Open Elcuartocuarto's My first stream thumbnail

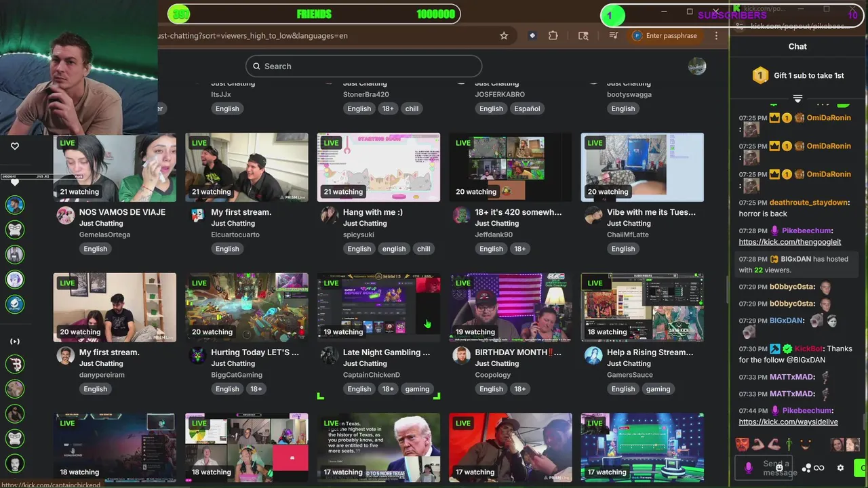coord(247,167)
